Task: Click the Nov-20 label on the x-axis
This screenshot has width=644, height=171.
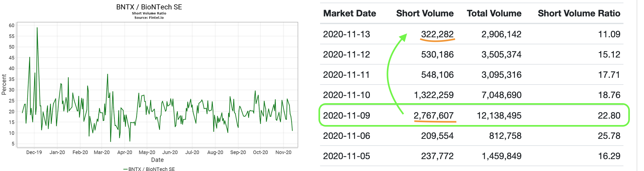Action: pyautogui.click(x=283, y=152)
